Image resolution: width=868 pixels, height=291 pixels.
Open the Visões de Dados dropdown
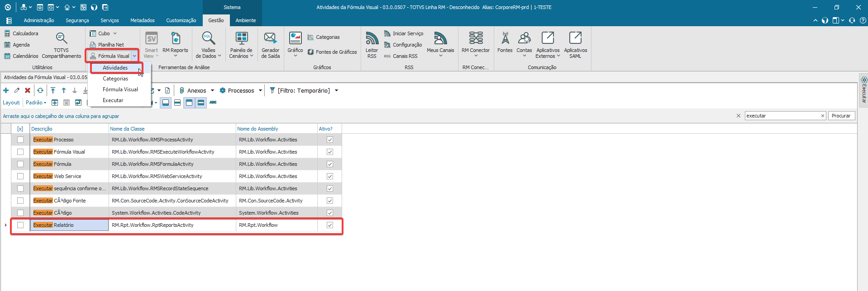[x=208, y=45]
